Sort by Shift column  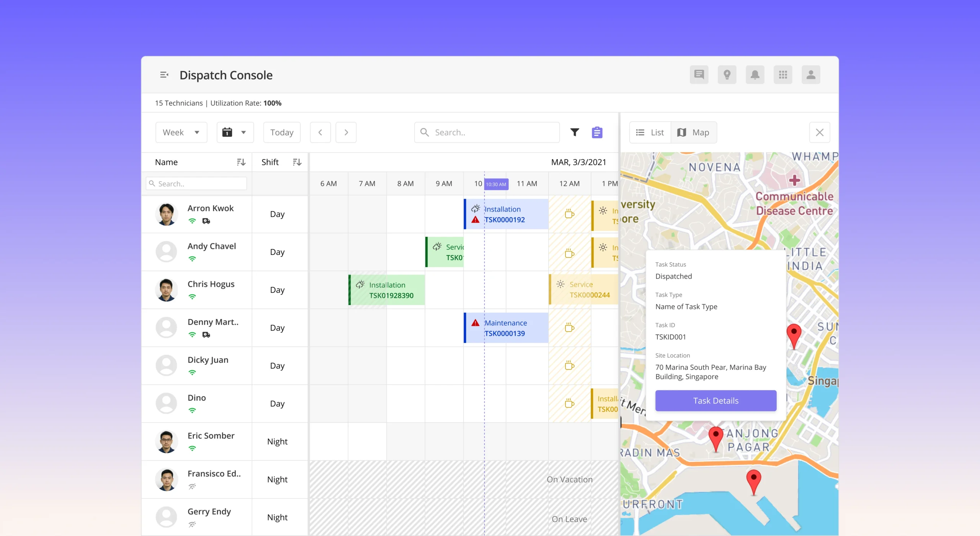coord(297,162)
